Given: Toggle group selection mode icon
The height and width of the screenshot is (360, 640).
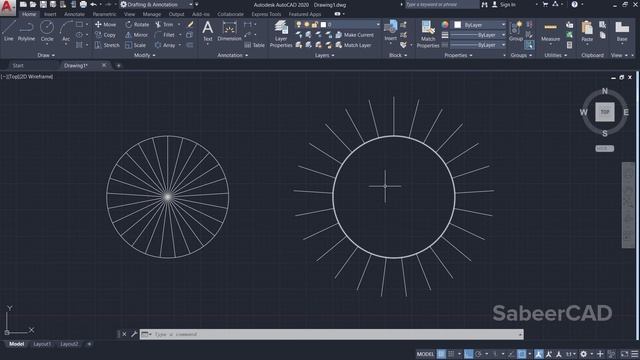Looking at the screenshot, I should [x=529, y=45].
